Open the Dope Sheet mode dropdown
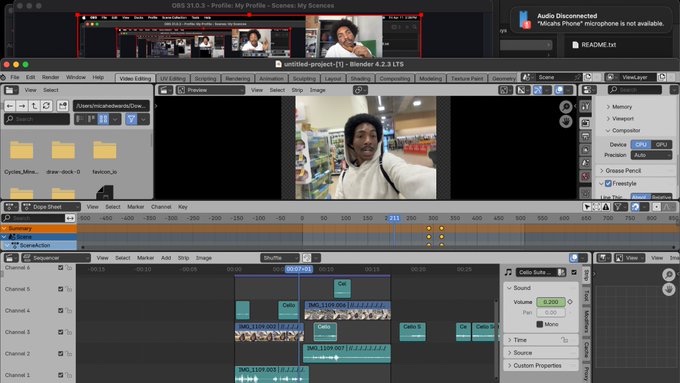Screen dimensions: 680x383 point(51,207)
